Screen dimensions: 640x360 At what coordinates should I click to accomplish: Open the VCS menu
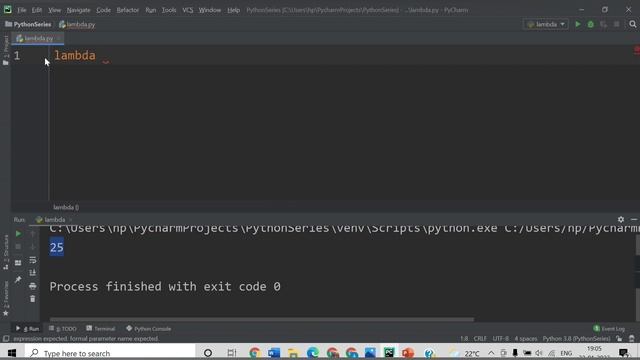187,10
